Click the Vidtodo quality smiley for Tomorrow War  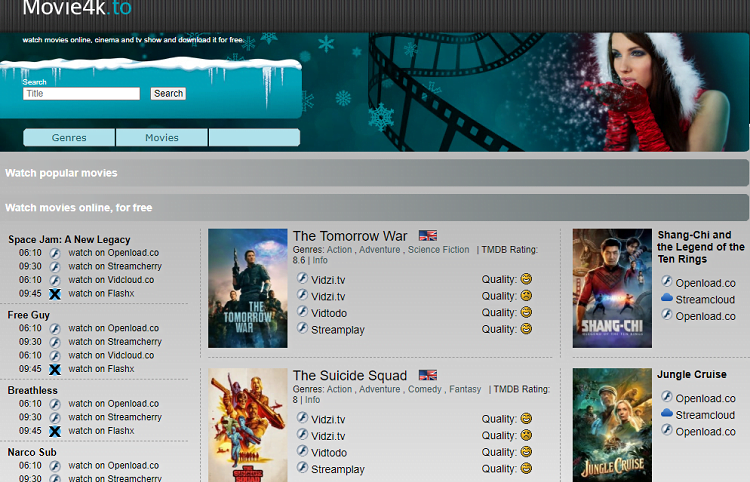point(526,312)
